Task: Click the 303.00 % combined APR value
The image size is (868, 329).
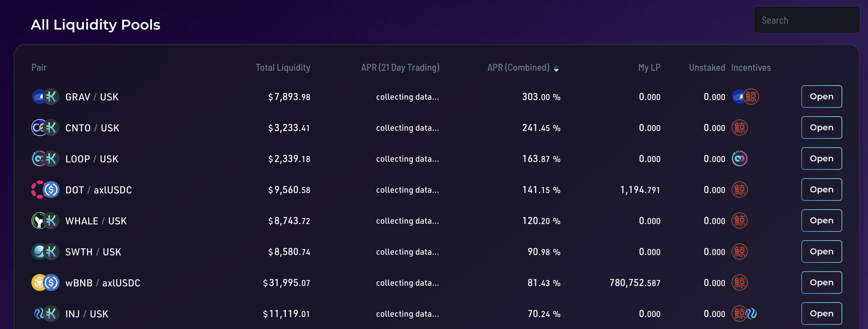Action: pos(541,97)
